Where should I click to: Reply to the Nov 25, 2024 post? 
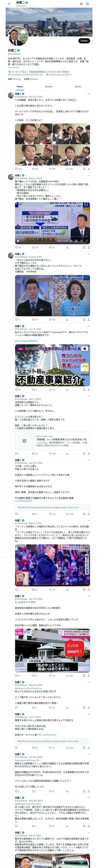[16, 169]
